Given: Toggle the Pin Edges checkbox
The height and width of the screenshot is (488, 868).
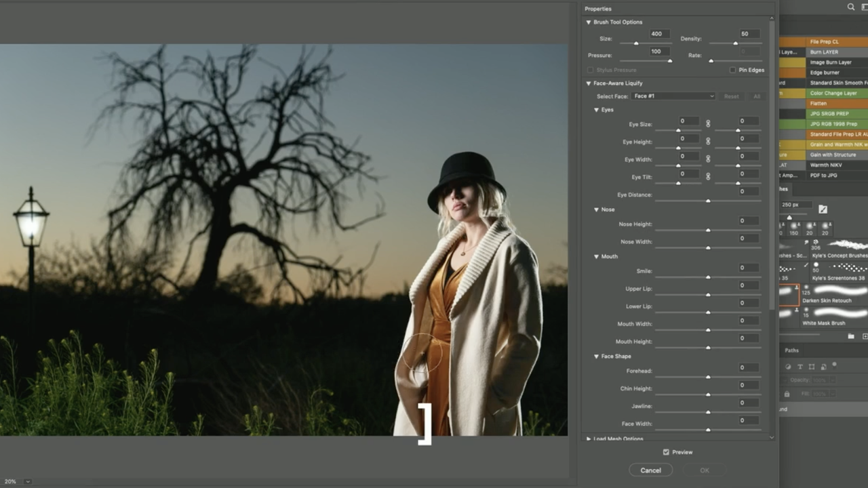Looking at the screenshot, I should coord(732,70).
